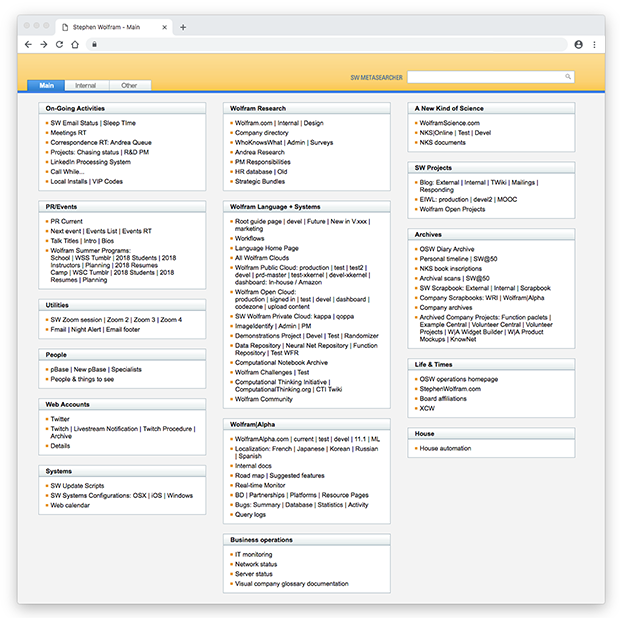Screen dimensions: 620x620
Task: Open Computational Notebook Archive link
Action: tap(282, 363)
